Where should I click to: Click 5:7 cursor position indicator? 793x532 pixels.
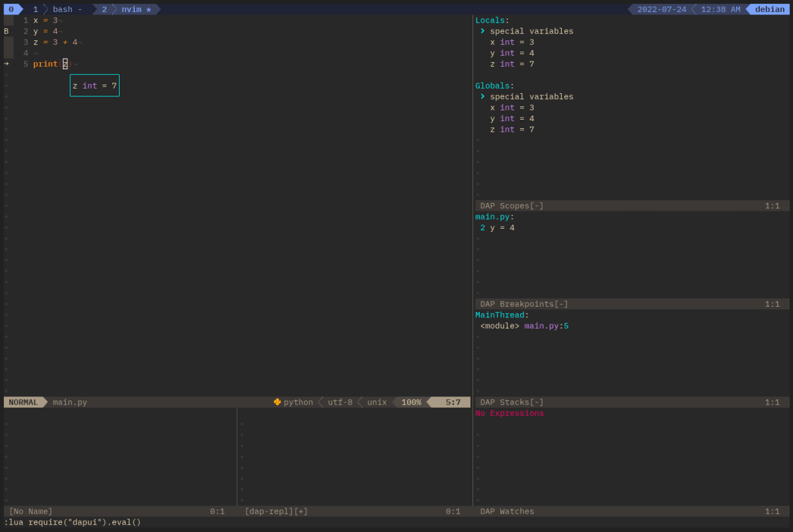pos(453,402)
